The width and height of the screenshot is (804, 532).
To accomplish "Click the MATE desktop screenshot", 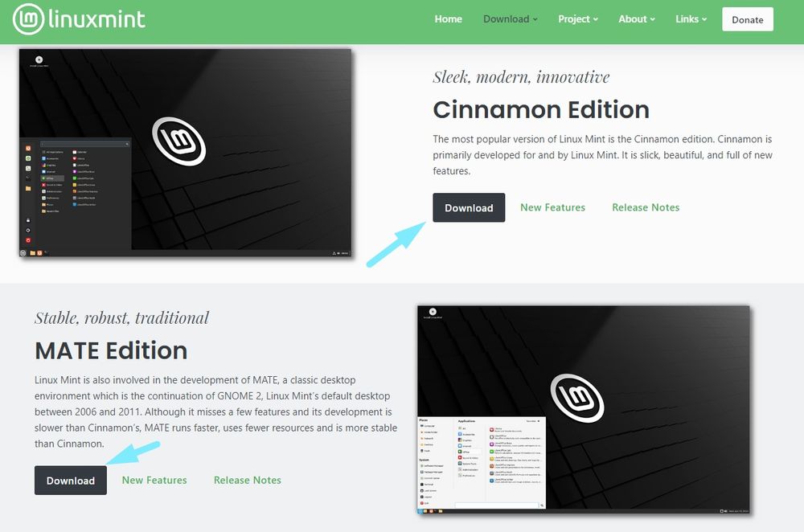I will pos(583,408).
